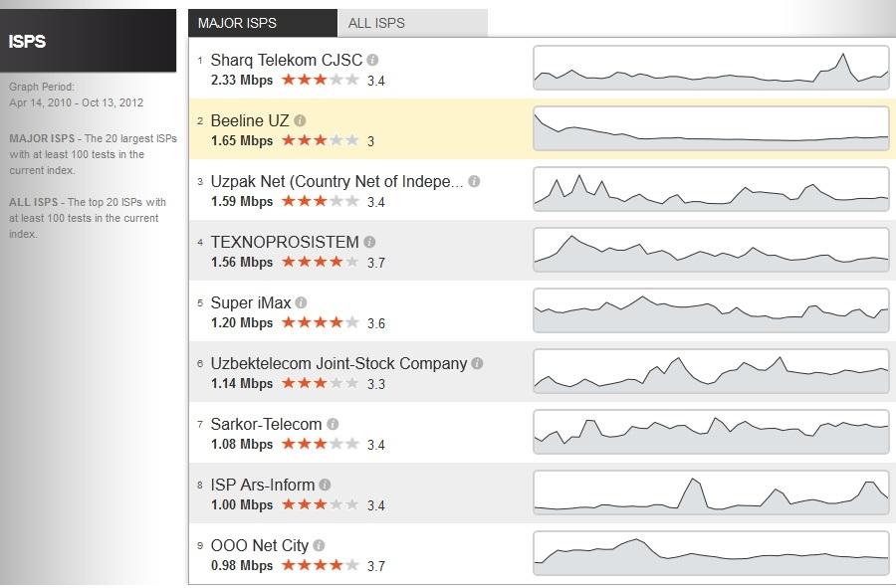Click the ISP Ars-Inform speed graph
896x588 pixels.
tap(711, 492)
